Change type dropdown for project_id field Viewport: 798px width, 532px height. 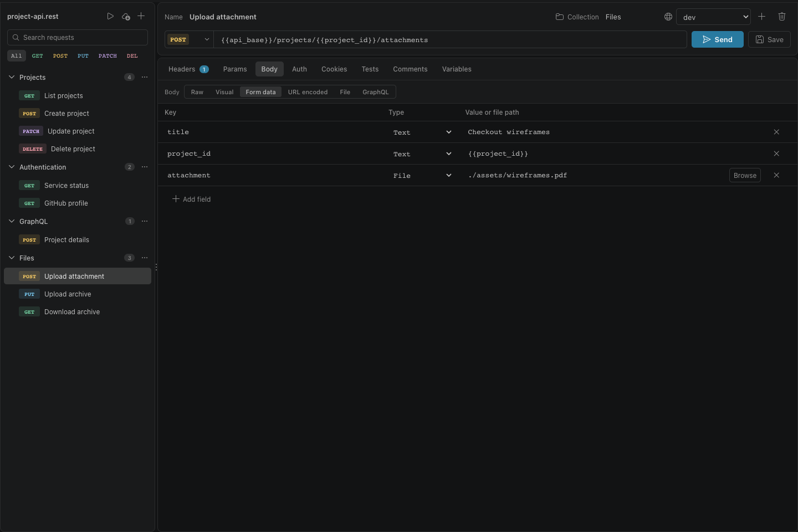tap(422, 154)
